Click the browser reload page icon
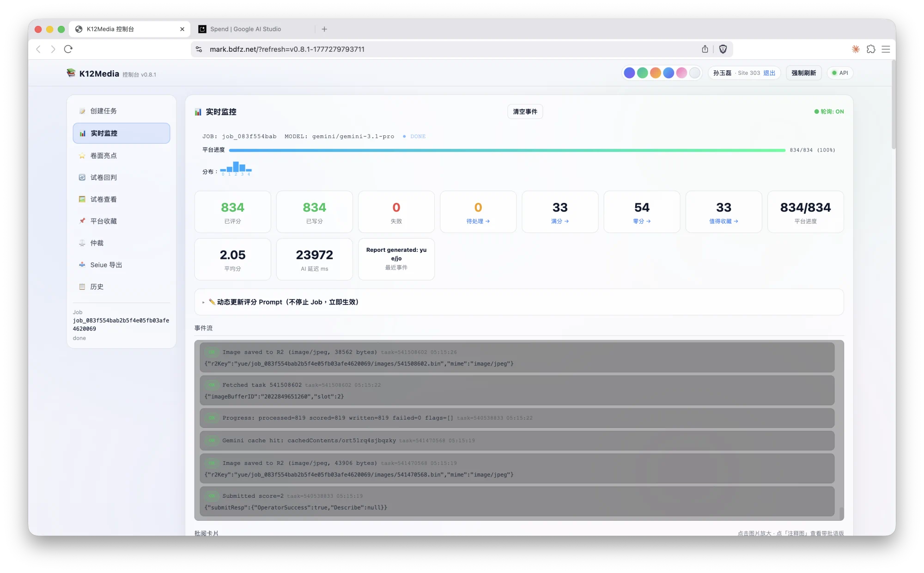Viewport: 924px width, 573px height. (x=68, y=49)
